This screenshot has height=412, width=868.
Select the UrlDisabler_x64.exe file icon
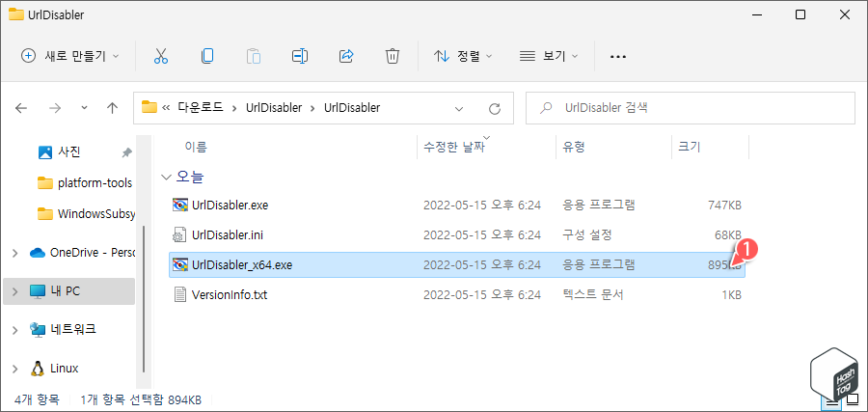pos(180,264)
